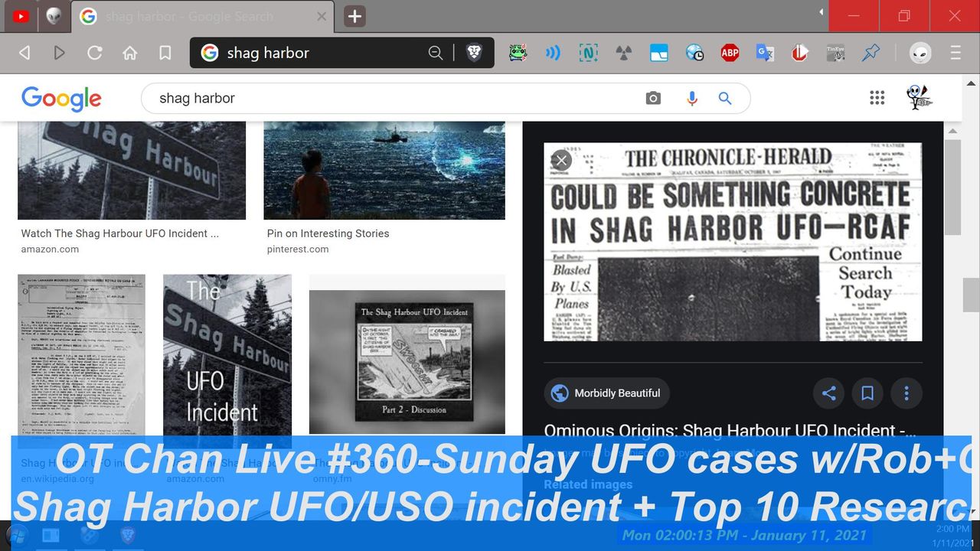Save the image result with bookmark icon
This screenshot has width=980, height=551.
(867, 393)
